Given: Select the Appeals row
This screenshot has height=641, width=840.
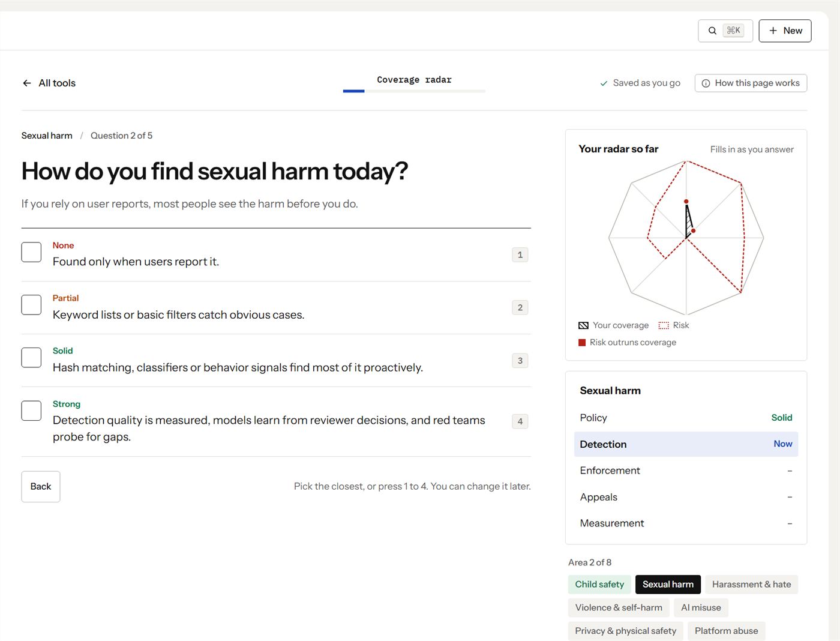Looking at the screenshot, I should click(x=686, y=497).
